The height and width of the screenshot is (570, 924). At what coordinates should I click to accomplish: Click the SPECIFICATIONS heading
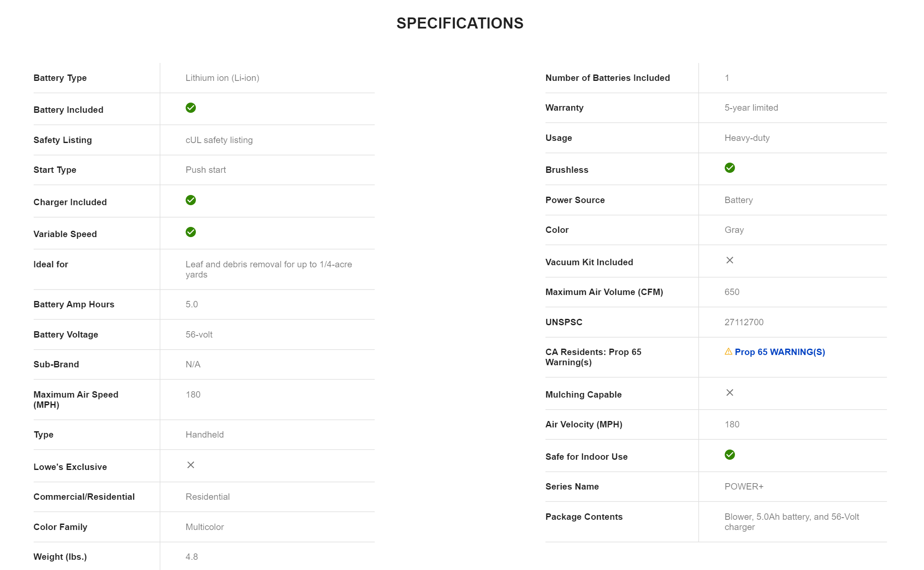tap(459, 23)
